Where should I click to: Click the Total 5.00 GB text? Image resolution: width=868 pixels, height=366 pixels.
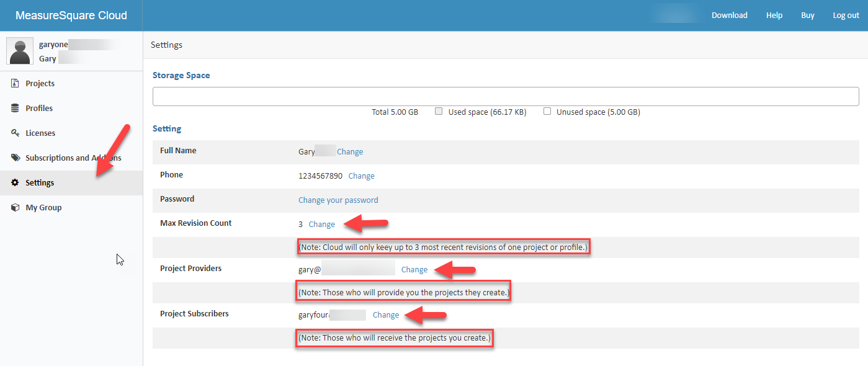tap(395, 112)
